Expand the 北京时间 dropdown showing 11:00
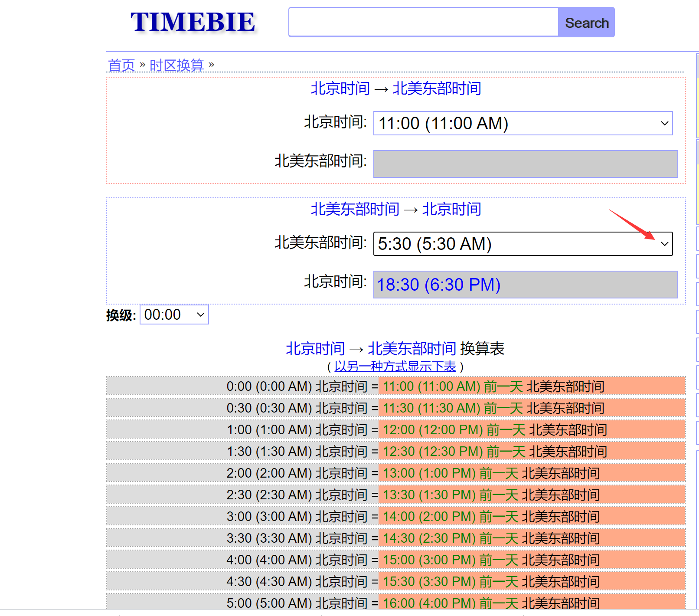 point(523,123)
